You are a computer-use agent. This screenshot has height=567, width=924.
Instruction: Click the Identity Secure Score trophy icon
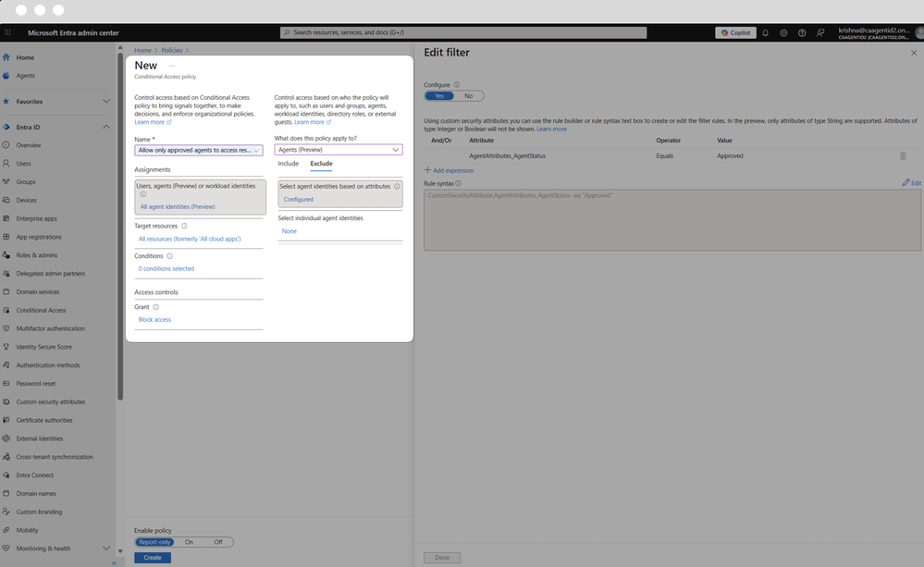6,347
